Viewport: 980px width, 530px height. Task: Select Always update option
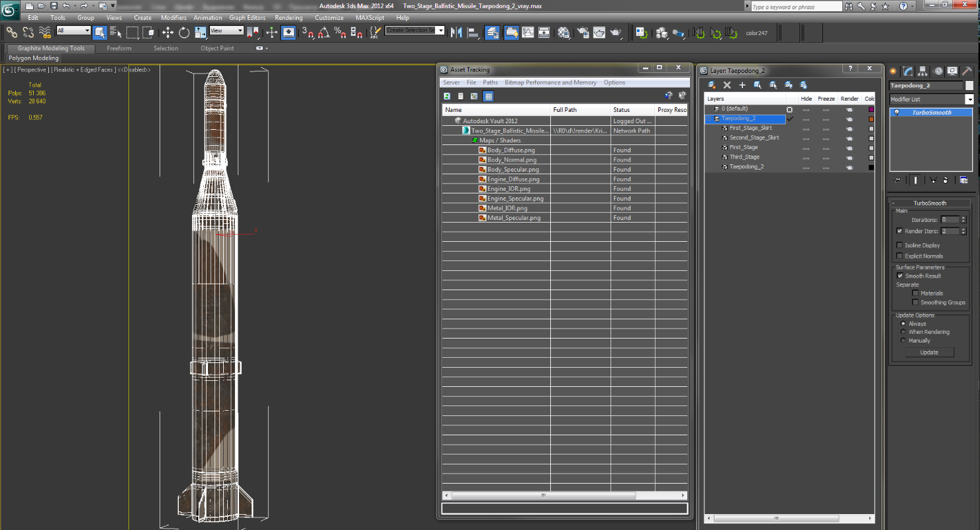[903, 323]
